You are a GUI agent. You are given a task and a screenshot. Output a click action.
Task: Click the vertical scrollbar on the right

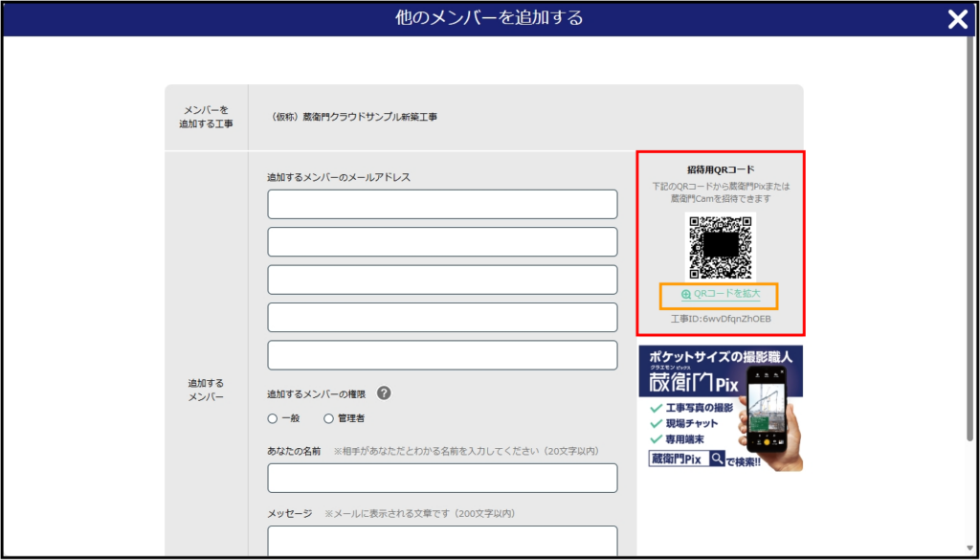click(973, 239)
